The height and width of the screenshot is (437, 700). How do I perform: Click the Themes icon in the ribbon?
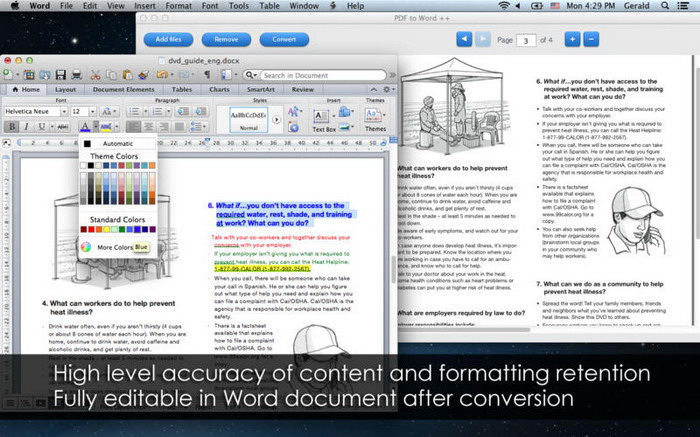[372, 116]
